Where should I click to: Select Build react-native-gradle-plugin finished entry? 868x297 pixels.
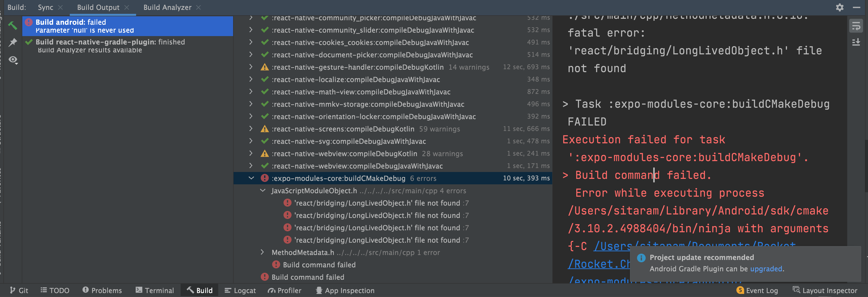pyautogui.click(x=128, y=46)
